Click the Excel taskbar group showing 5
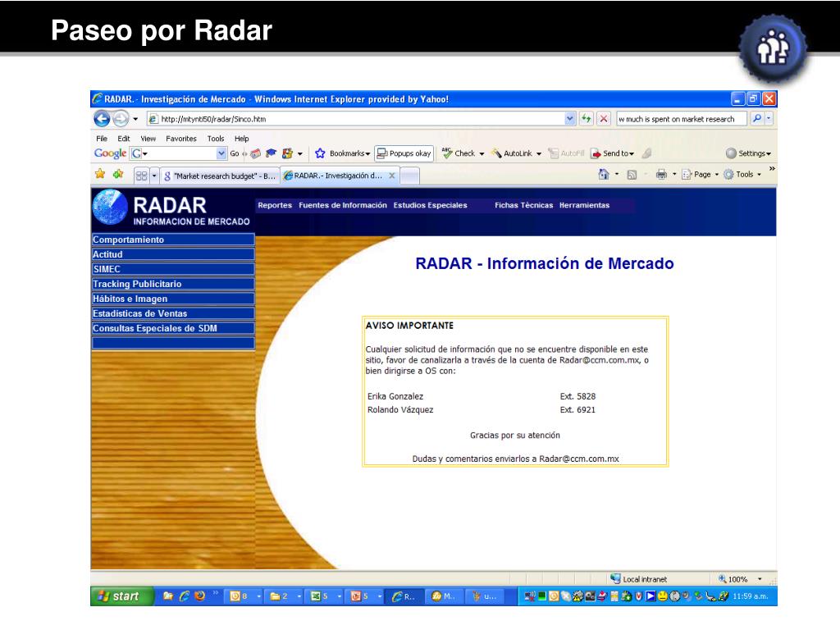Screen dimensions: 840x630 tap(325, 596)
